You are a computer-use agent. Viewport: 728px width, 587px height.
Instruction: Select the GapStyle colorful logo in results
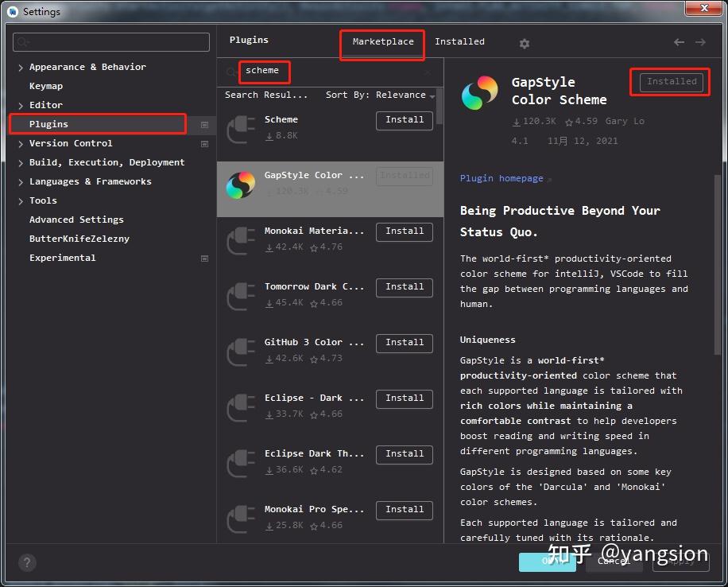(241, 185)
